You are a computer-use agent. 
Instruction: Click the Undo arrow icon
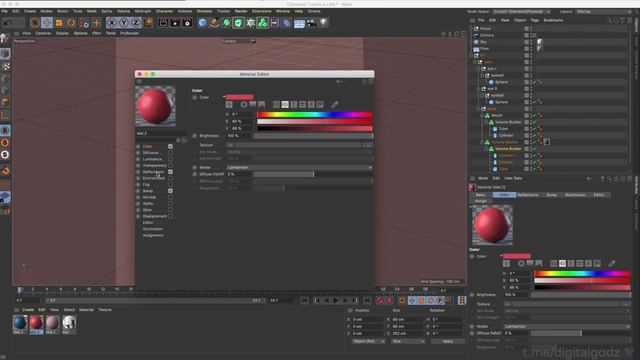click(8, 23)
